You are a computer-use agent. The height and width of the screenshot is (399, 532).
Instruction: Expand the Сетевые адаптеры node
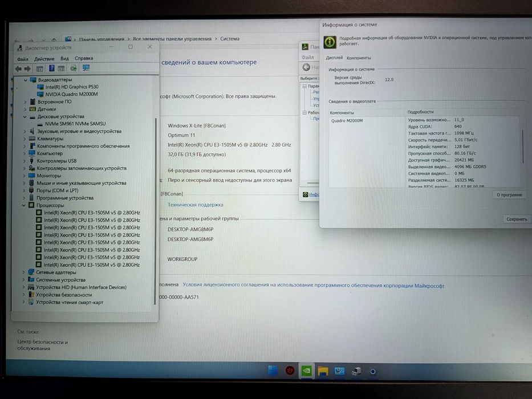(23, 272)
